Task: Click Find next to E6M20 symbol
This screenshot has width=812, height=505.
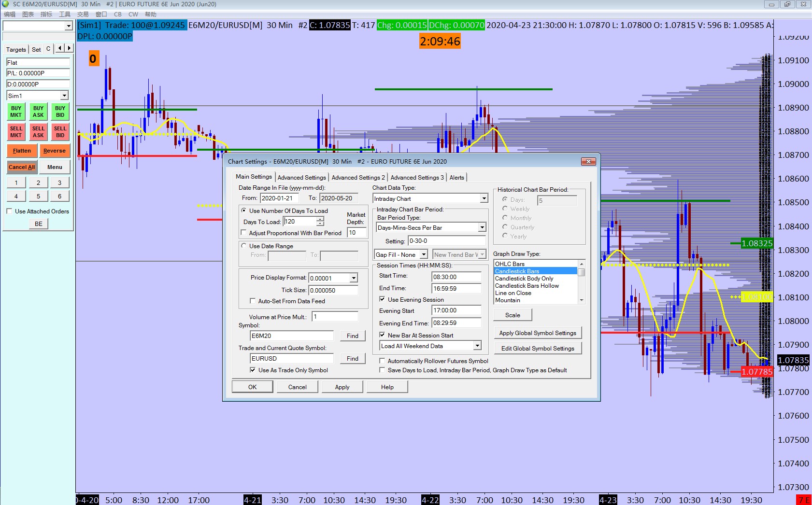Action: 353,336
